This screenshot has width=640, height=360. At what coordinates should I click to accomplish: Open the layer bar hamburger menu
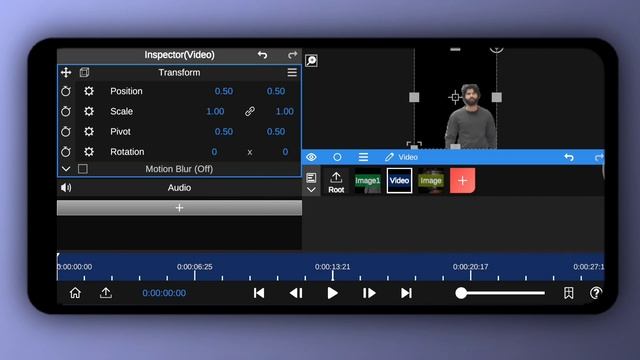(363, 157)
